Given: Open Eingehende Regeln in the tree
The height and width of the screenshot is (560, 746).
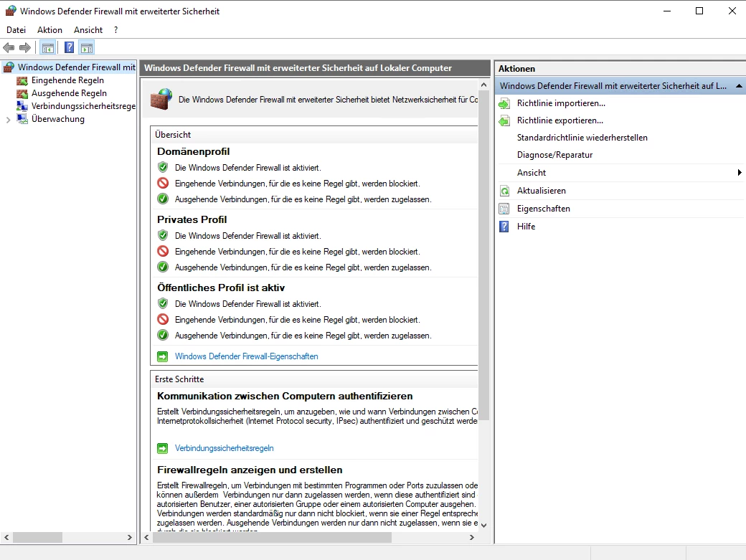Looking at the screenshot, I should (67, 80).
